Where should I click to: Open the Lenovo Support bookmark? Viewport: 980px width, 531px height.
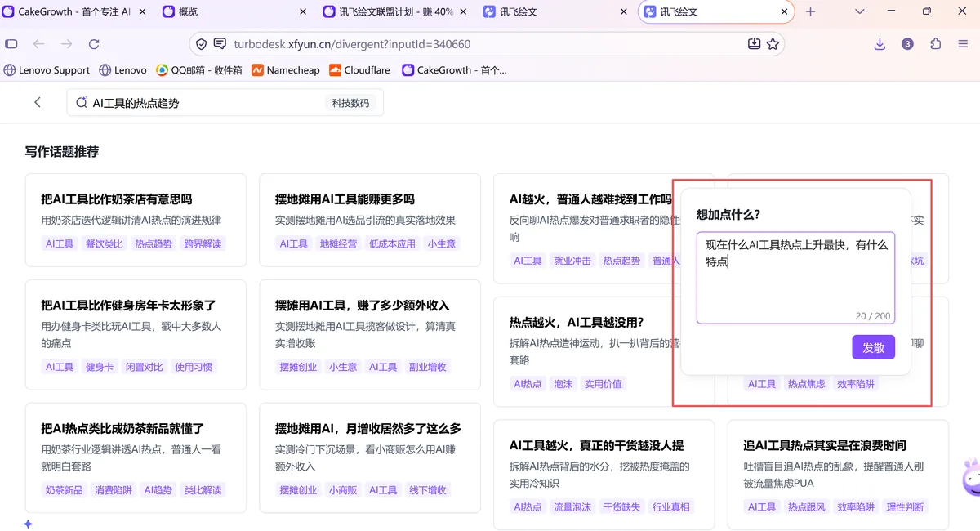point(47,70)
